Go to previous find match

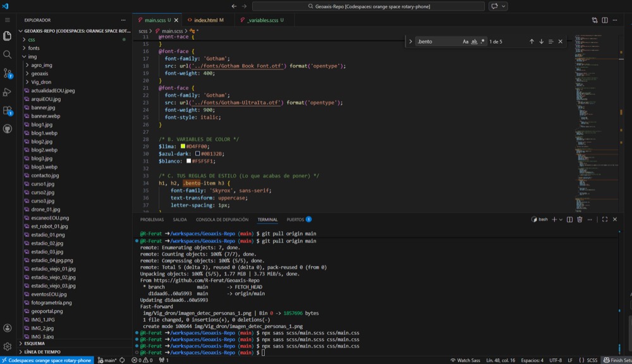point(532,42)
